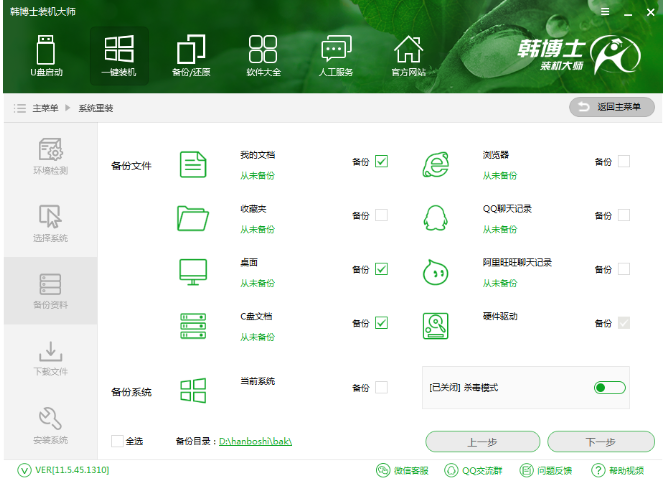Visit 官方网站 home icon
The width and height of the screenshot is (663, 485).
(x=408, y=55)
